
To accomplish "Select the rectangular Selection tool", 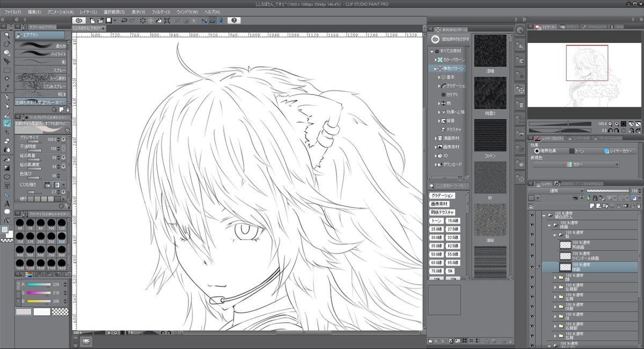I will (7, 70).
